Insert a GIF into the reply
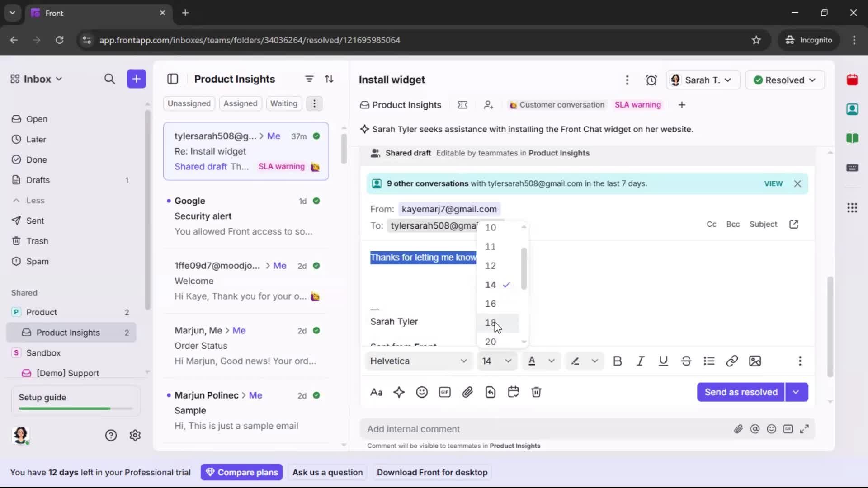This screenshot has height=488, width=868. pos(444,392)
